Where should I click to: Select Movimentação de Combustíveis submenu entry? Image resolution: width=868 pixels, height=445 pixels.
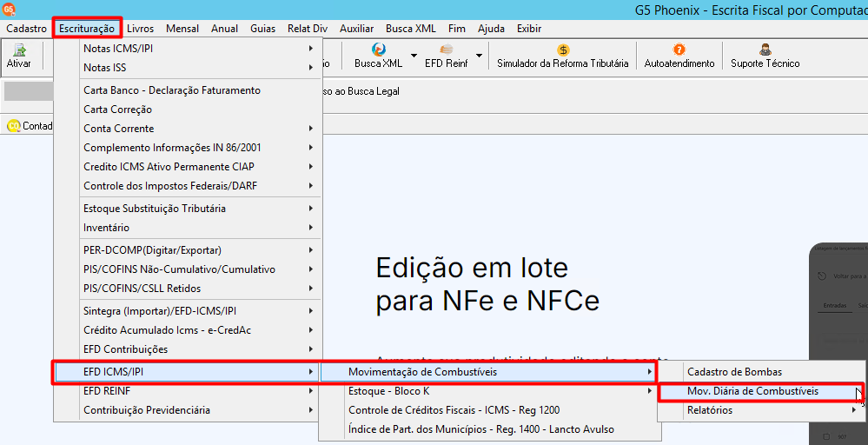[489, 372]
